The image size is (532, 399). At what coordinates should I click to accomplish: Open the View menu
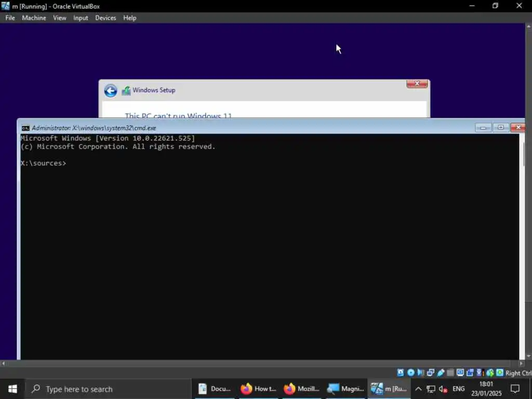coord(60,18)
